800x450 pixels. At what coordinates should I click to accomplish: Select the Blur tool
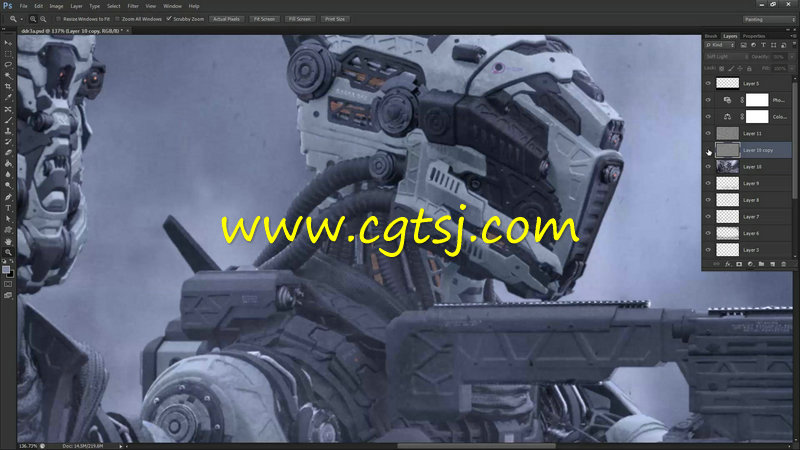(x=8, y=174)
